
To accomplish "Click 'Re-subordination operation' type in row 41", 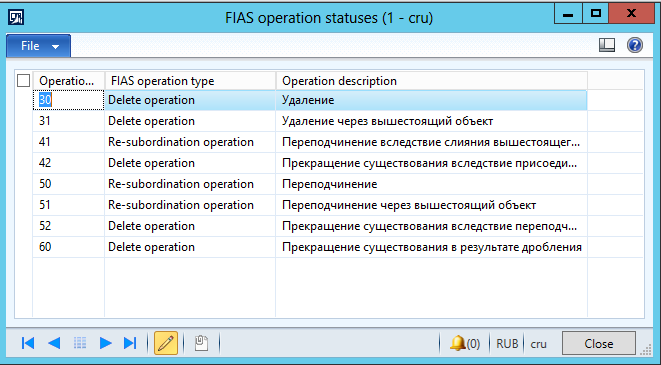I will pos(181,142).
